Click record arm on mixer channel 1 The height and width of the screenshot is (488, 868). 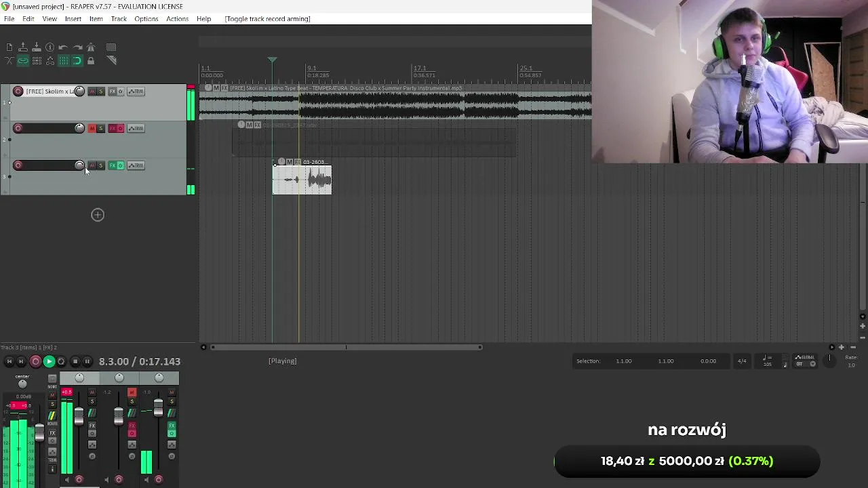(79, 480)
